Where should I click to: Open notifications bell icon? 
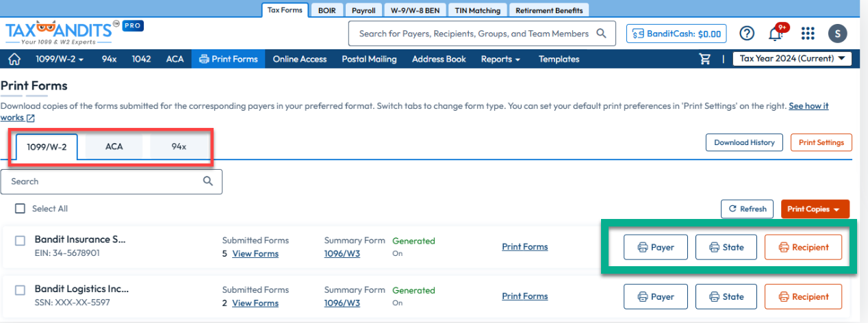point(776,34)
